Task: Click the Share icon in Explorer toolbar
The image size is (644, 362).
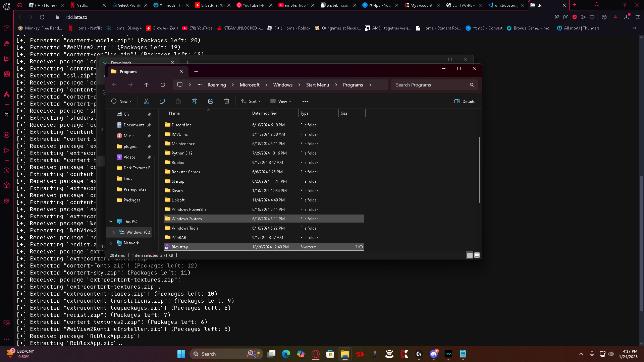Action: tap(211, 101)
